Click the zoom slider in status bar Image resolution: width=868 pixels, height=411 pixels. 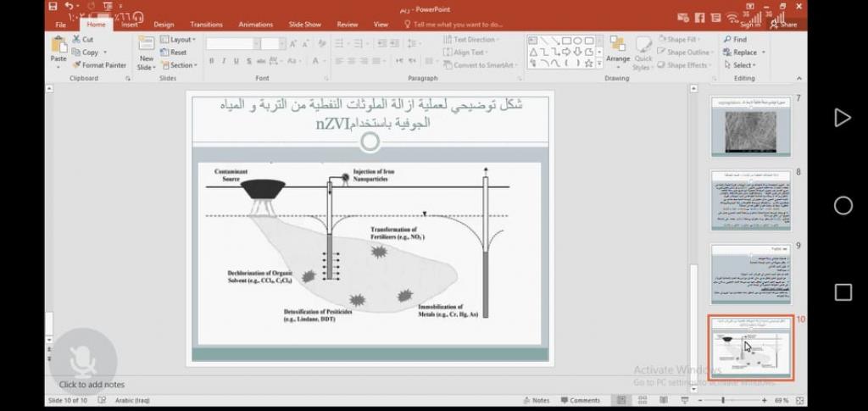(x=723, y=400)
